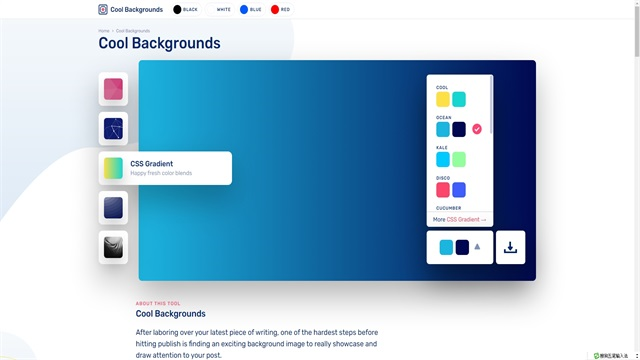
Task: Pick the cyan Kale swatch
Action: coord(443,160)
